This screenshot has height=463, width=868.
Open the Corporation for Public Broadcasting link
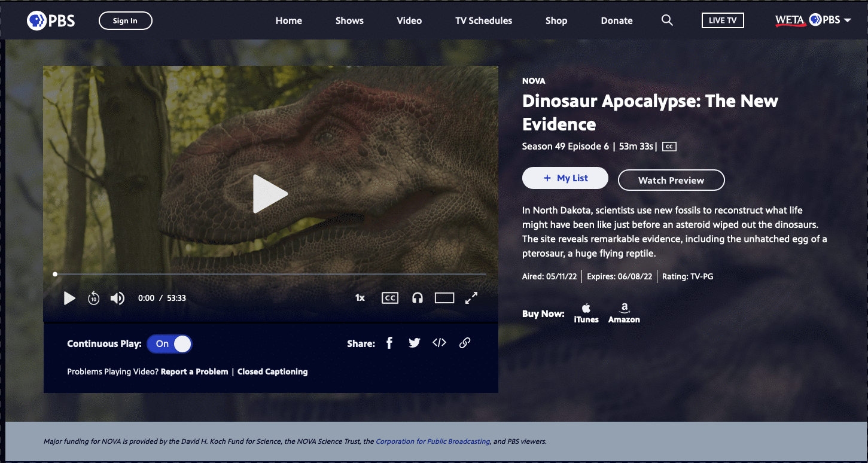(433, 441)
